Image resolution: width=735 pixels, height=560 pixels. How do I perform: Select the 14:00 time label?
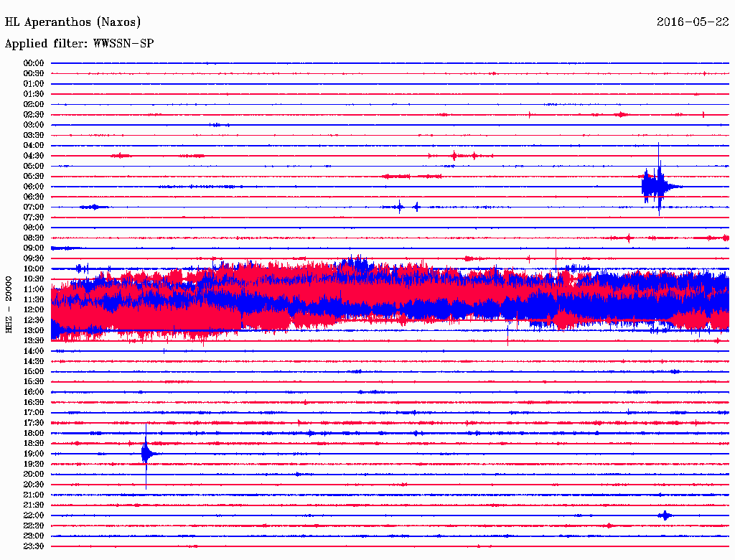34,351
